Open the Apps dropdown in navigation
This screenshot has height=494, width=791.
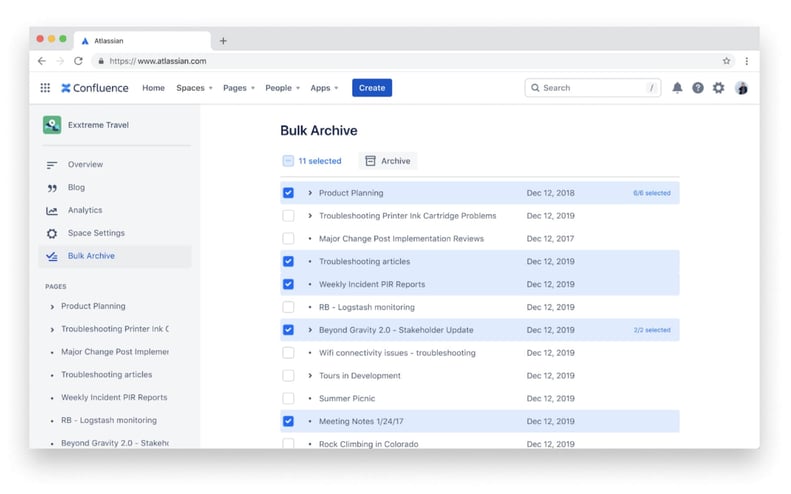[x=324, y=88]
